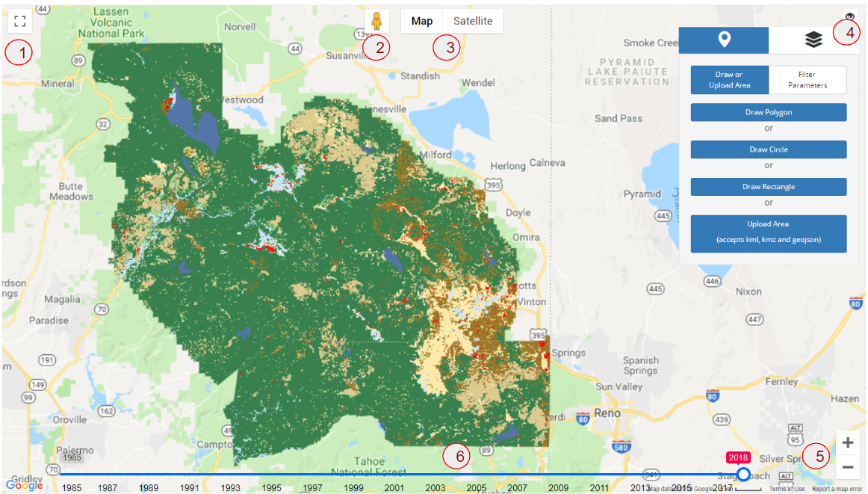Toggle the eye visibility icon at top right
868x494 pixels.
(x=850, y=16)
